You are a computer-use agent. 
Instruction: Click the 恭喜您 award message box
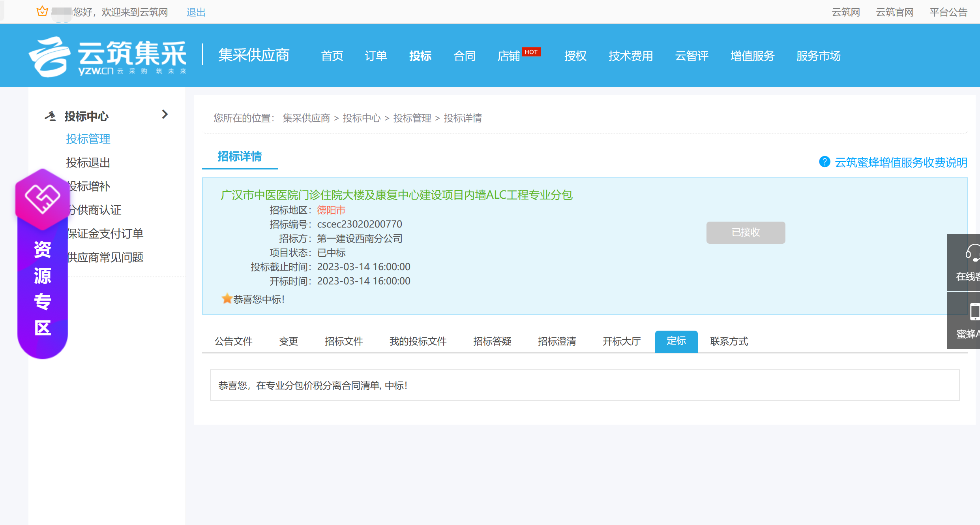coord(585,385)
